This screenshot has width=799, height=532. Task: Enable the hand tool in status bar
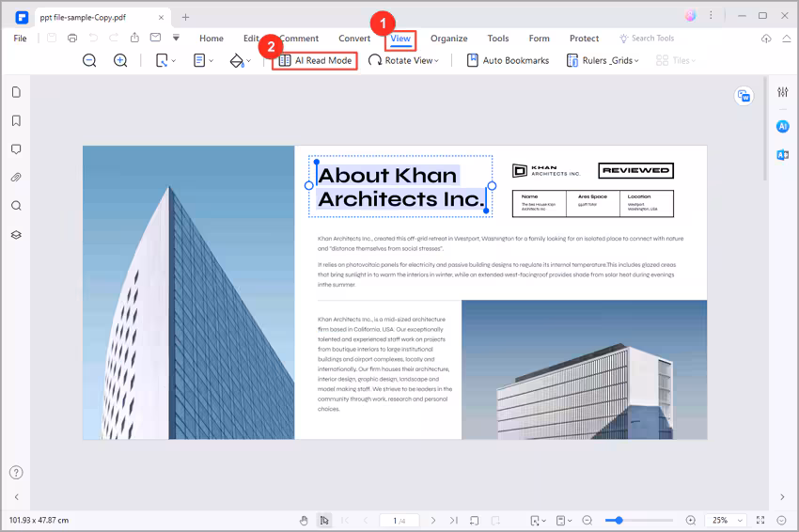pos(304,520)
